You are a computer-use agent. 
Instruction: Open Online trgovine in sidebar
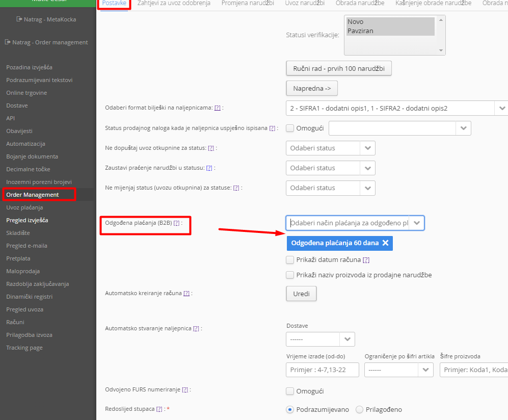[x=26, y=93]
